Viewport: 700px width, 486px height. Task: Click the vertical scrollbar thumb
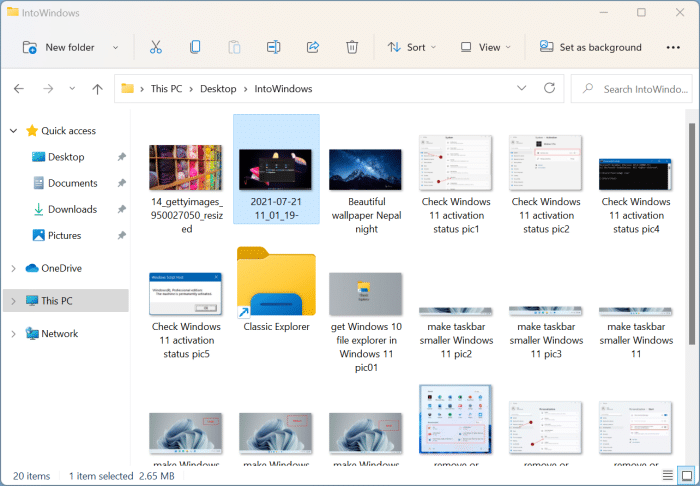[x=692, y=234]
